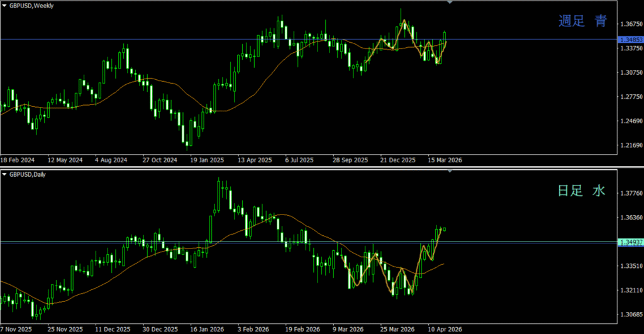
Task: Click the 1.36750 level on weekly price scale
Action: point(630,25)
